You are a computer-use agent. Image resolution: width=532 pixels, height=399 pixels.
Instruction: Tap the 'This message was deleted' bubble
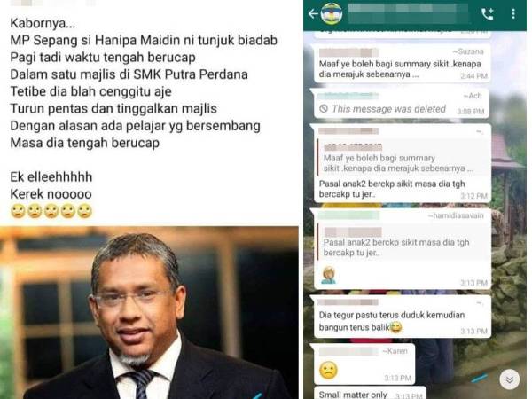402,103
